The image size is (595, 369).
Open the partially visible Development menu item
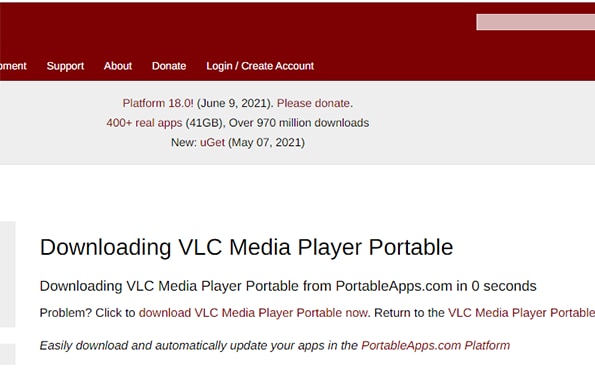pyautogui.click(x=13, y=66)
